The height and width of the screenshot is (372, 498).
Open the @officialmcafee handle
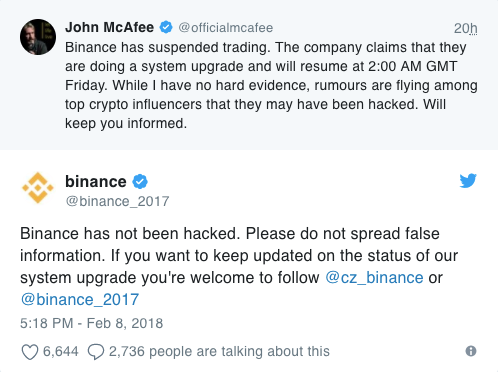pyautogui.click(x=226, y=28)
